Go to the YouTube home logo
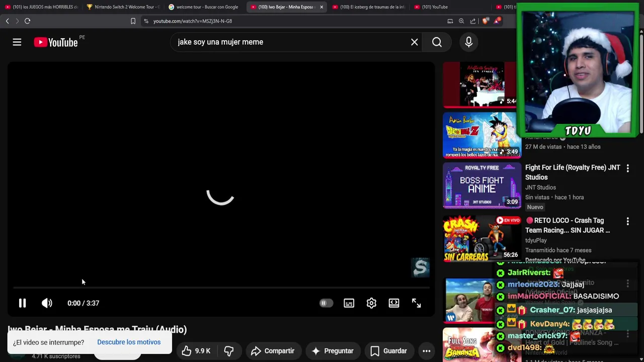The width and height of the screenshot is (644, 362). [56, 42]
